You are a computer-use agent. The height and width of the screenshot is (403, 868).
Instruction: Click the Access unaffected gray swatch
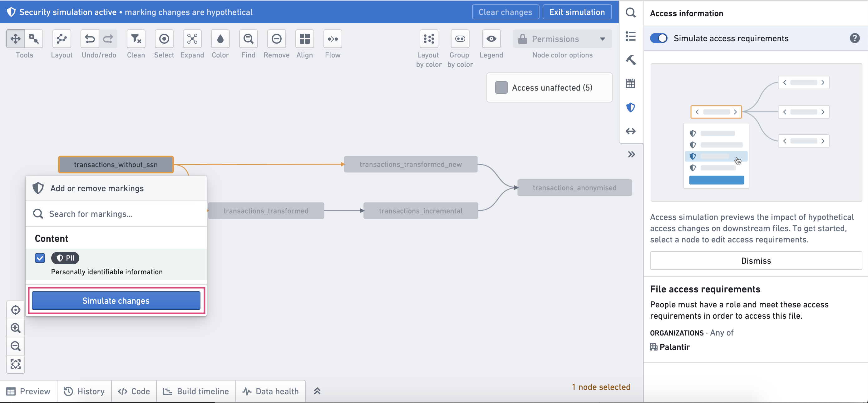coord(501,88)
